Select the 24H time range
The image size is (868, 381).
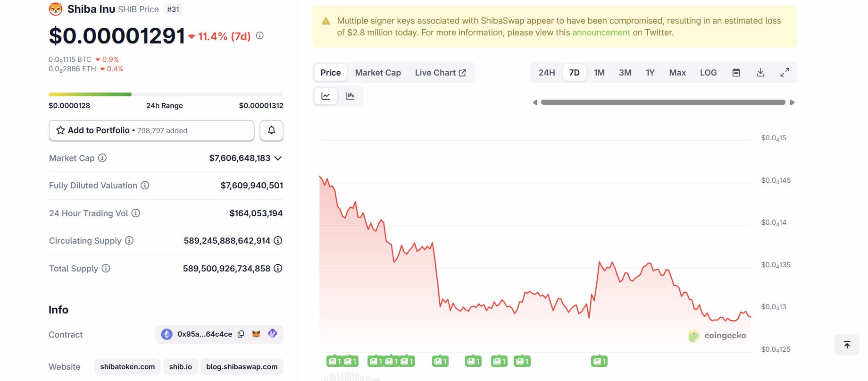coord(547,73)
